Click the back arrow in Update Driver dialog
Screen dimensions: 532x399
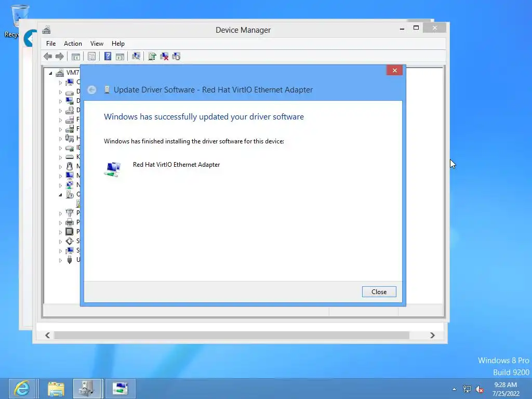coord(91,90)
